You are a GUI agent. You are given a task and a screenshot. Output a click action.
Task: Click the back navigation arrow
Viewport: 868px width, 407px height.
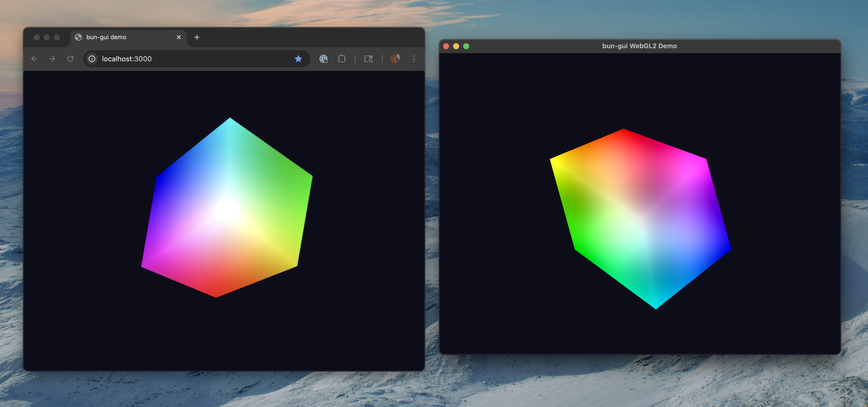pyautogui.click(x=34, y=59)
